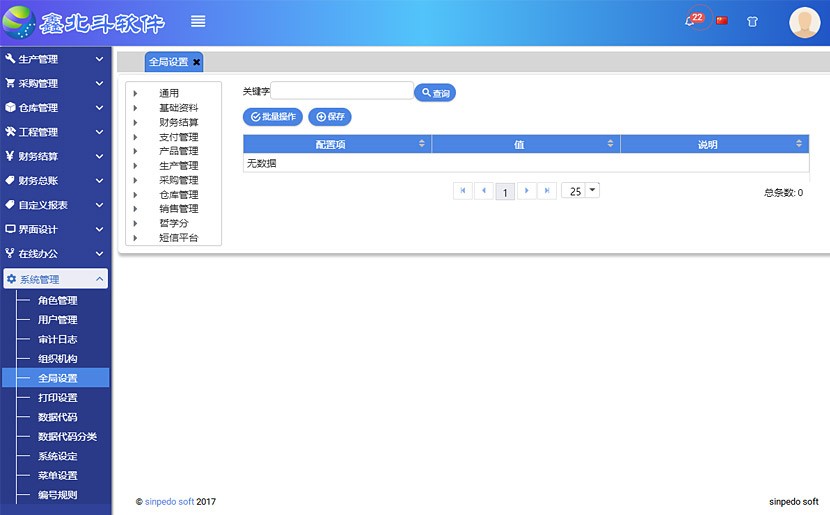The width and height of the screenshot is (830, 515).
Task: Click the 查询 search button
Action: tap(435, 93)
